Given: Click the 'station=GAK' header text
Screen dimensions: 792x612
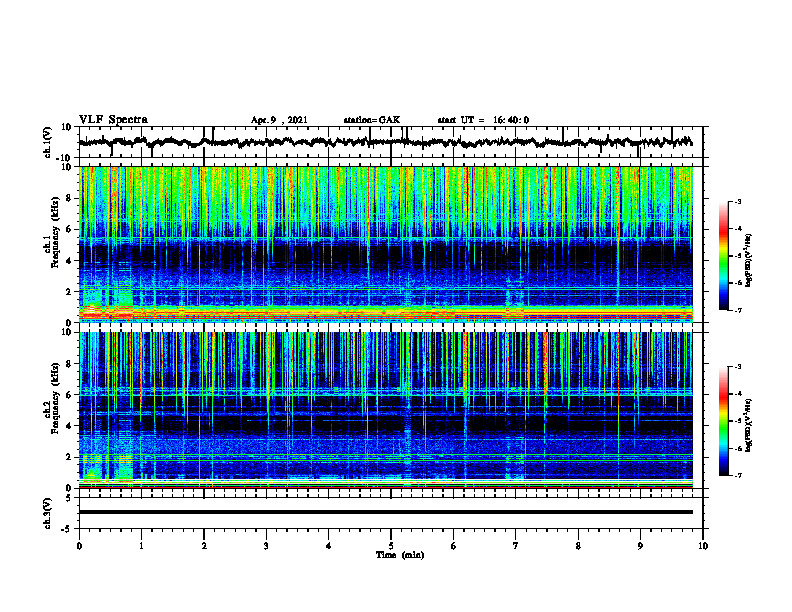Looking at the screenshot, I should point(372,120).
